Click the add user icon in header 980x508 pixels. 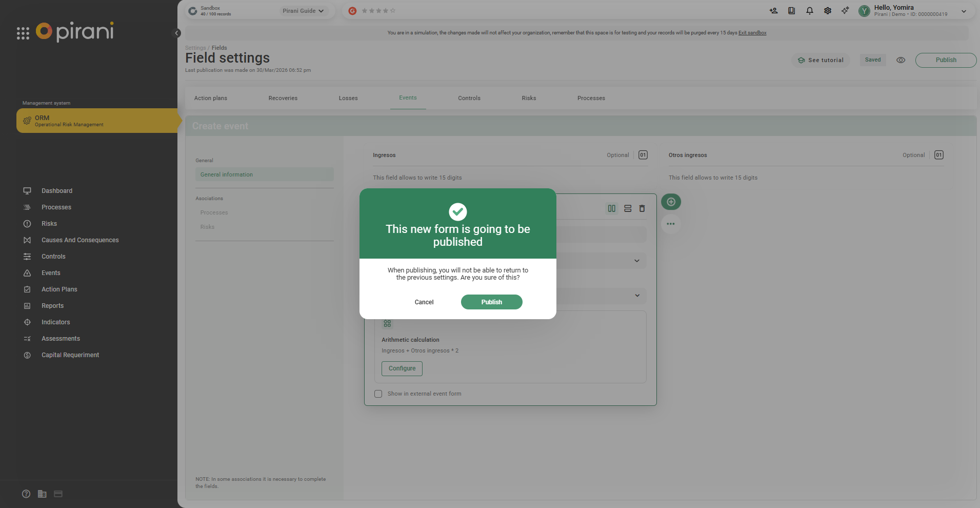[x=773, y=11]
